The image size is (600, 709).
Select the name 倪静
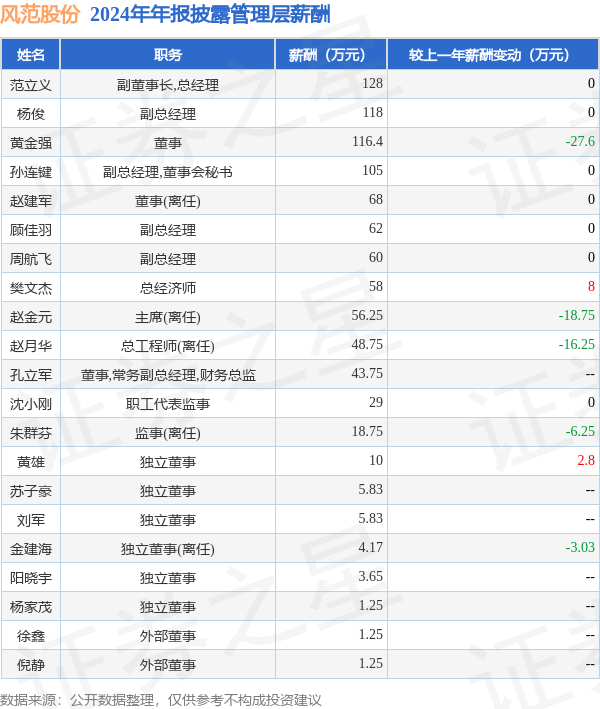tap(31, 663)
